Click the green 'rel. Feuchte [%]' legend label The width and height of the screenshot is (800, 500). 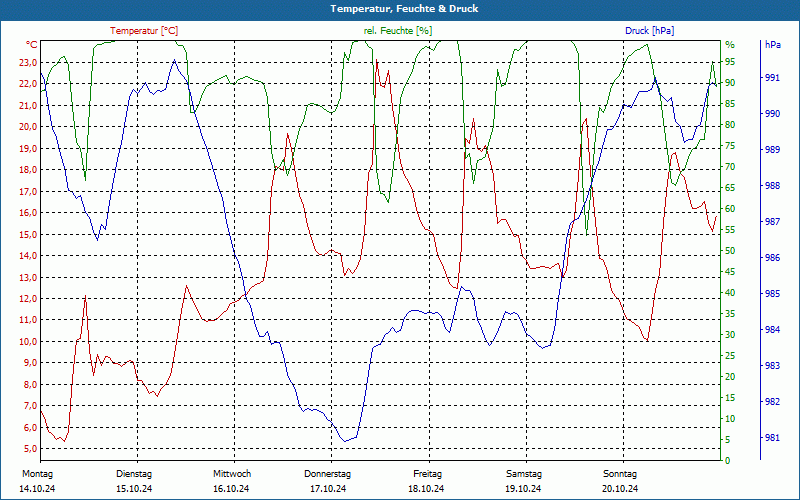tap(398, 31)
